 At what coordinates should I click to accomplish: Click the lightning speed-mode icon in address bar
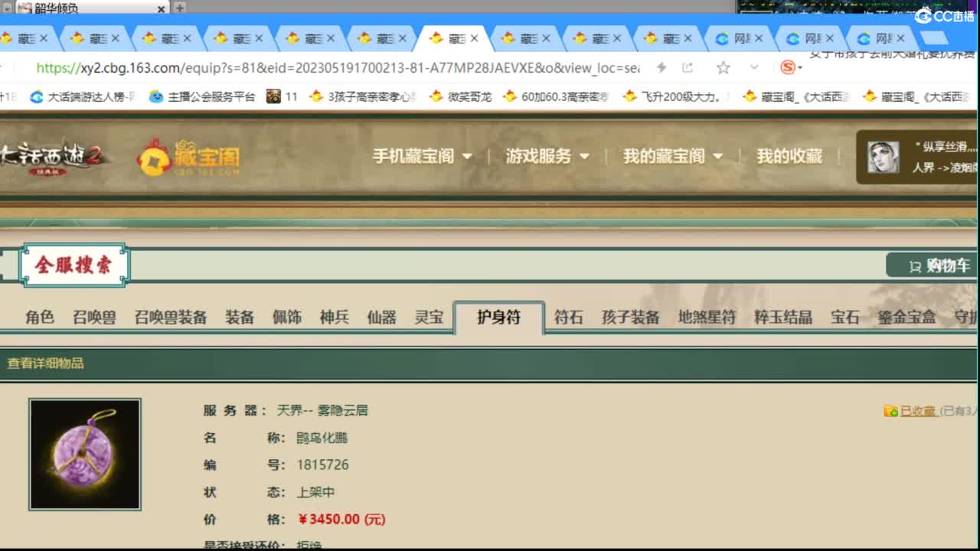[x=661, y=67]
